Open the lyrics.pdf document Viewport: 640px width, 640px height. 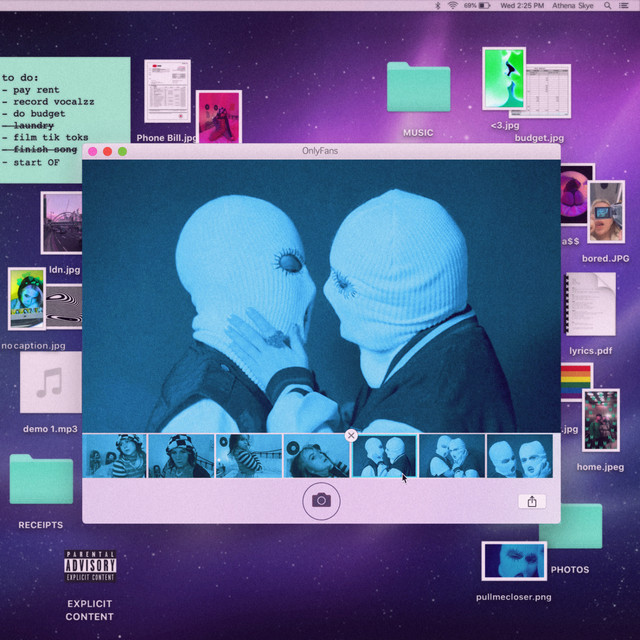pos(590,304)
